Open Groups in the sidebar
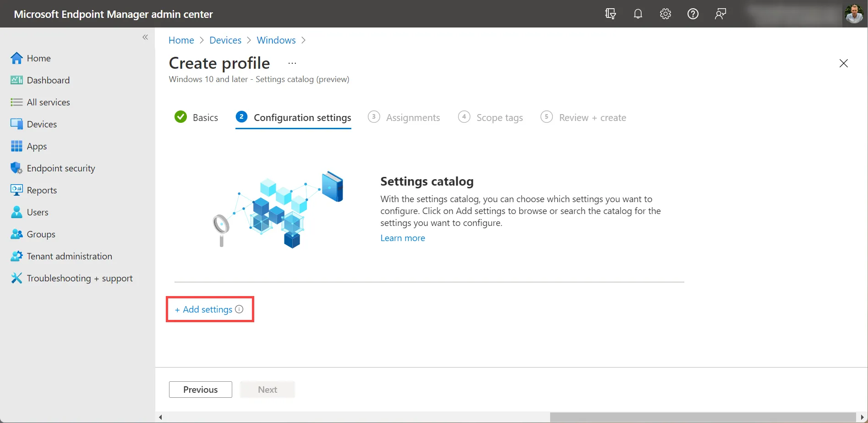This screenshot has width=868, height=423. point(33,234)
